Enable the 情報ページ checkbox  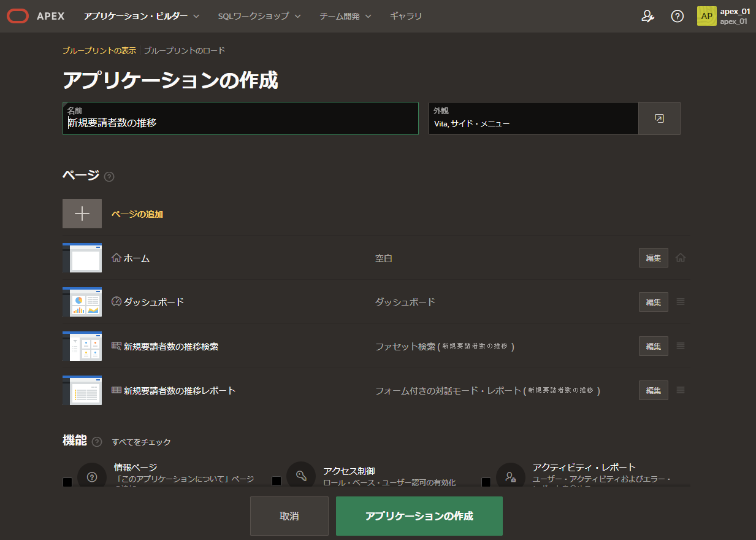click(x=67, y=482)
